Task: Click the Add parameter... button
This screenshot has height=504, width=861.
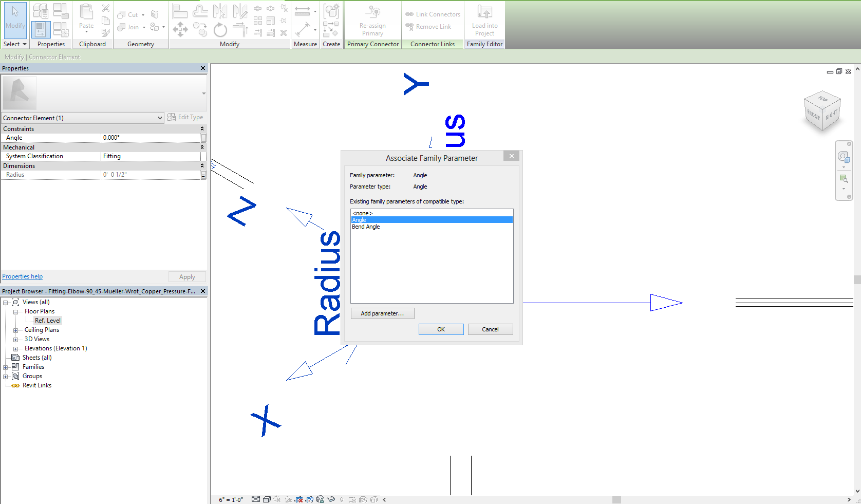Action: tap(382, 313)
